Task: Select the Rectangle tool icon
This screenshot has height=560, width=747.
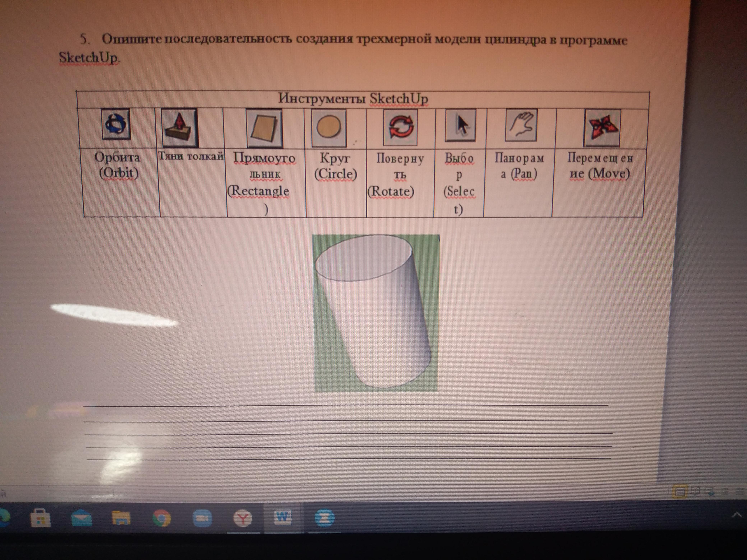Action: pyautogui.click(x=265, y=129)
